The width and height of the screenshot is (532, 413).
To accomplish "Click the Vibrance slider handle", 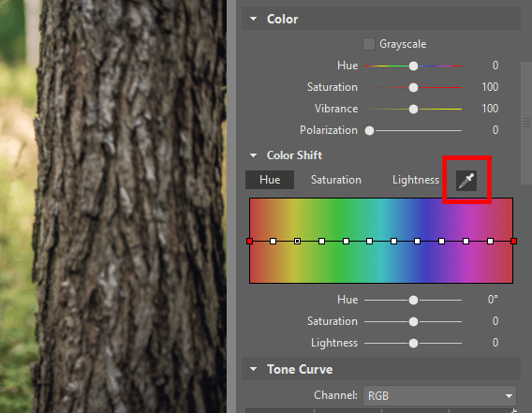I will (413, 109).
